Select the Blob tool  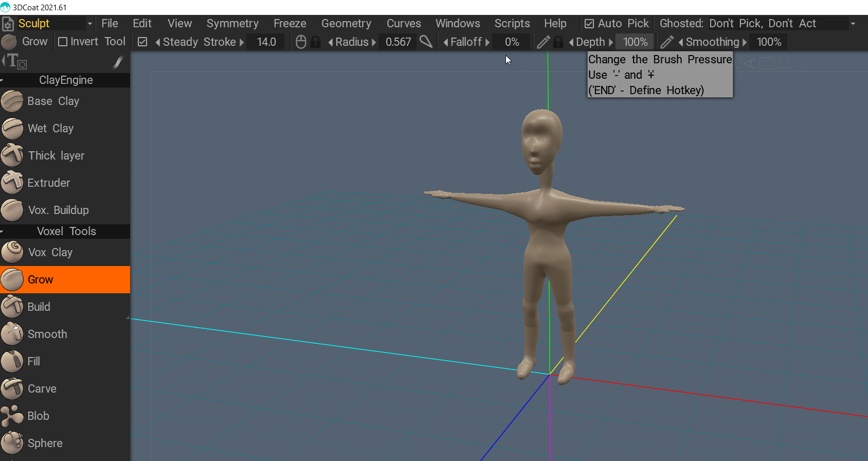click(x=38, y=416)
